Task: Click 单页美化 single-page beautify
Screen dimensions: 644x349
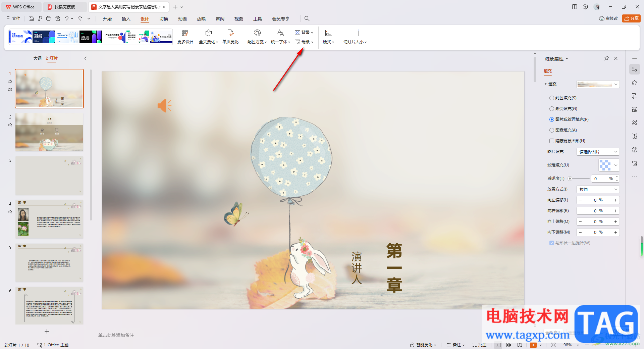Action: pyautogui.click(x=230, y=37)
